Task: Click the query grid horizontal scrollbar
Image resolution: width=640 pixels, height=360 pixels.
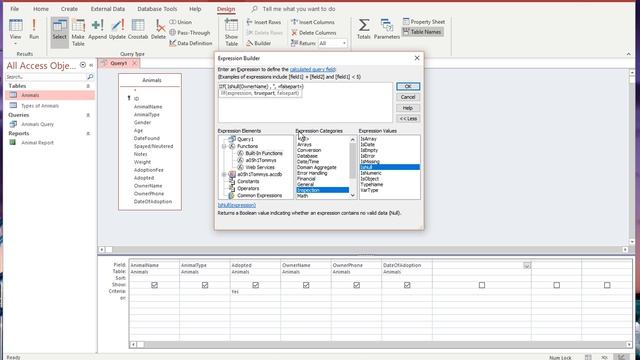Action: [x=381, y=344]
